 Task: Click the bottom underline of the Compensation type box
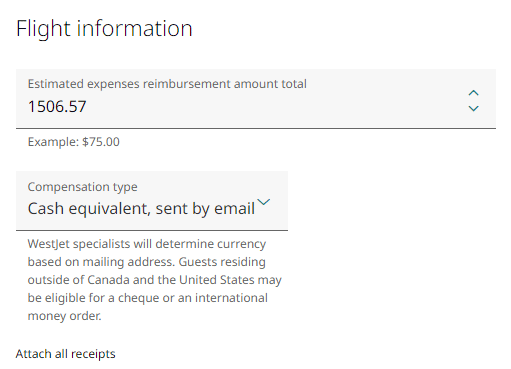pyautogui.click(x=152, y=230)
